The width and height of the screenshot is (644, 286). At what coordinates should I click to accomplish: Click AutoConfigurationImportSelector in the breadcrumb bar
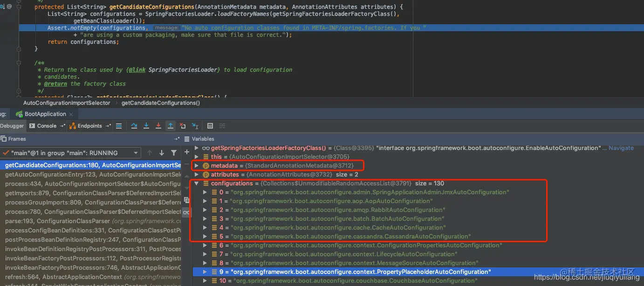pyautogui.click(x=67, y=103)
